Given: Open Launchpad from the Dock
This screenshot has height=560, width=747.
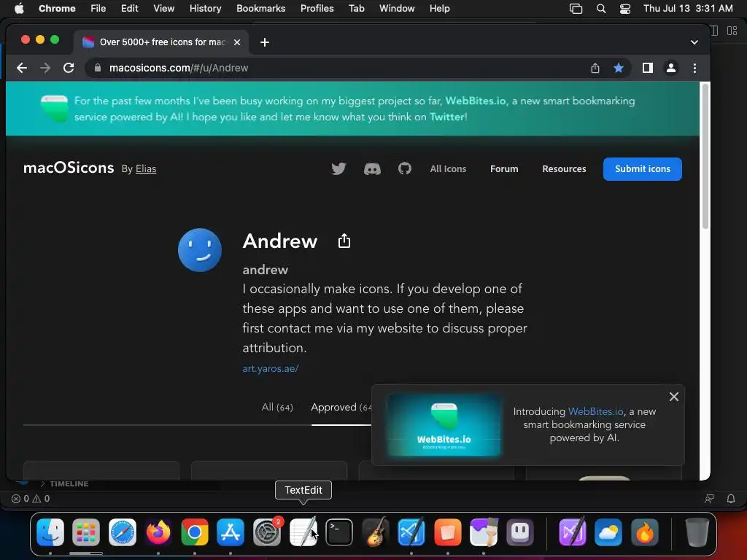Looking at the screenshot, I should 86,532.
